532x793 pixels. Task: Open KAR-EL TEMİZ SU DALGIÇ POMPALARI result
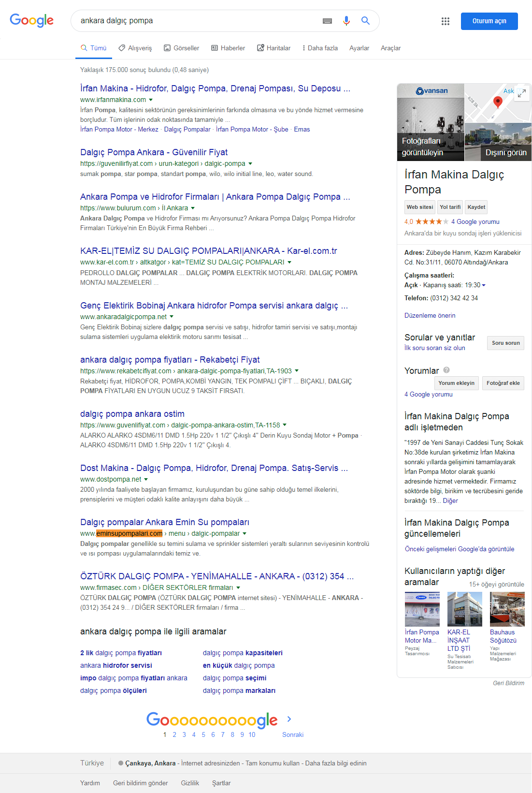[x=208, y=250]
